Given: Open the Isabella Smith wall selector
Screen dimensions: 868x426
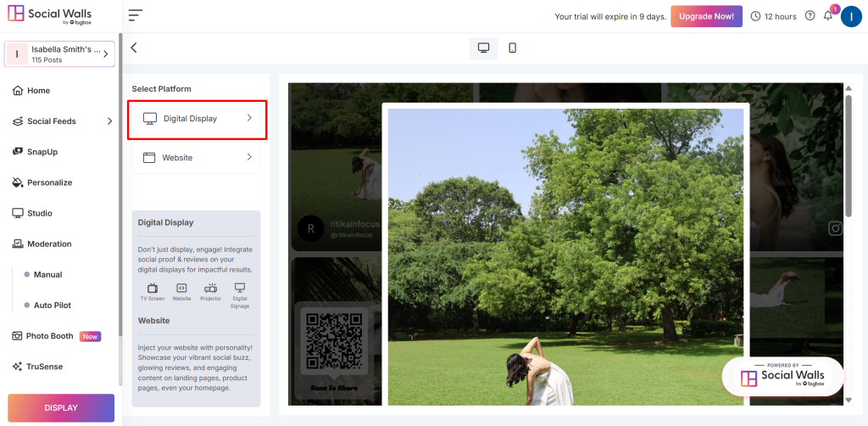Looking at the screenshot, I should 59,54.
